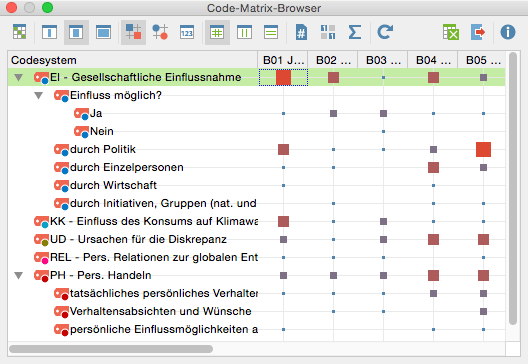Screen dimensions: 528x364
Task: Click the count hits per document icon
Action: [x=301, y=32]
